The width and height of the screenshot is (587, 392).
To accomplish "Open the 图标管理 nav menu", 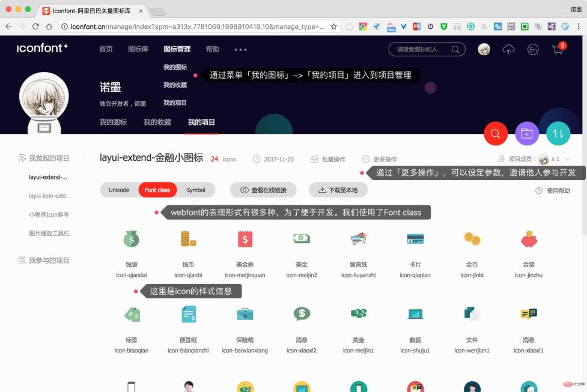I will tap(177, 49).
